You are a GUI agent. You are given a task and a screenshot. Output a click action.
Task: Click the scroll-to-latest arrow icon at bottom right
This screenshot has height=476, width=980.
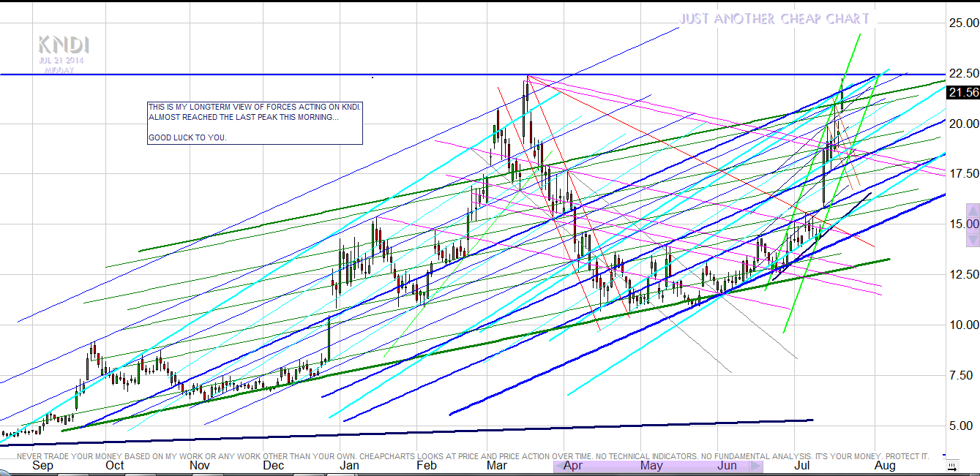coord(951,466)
